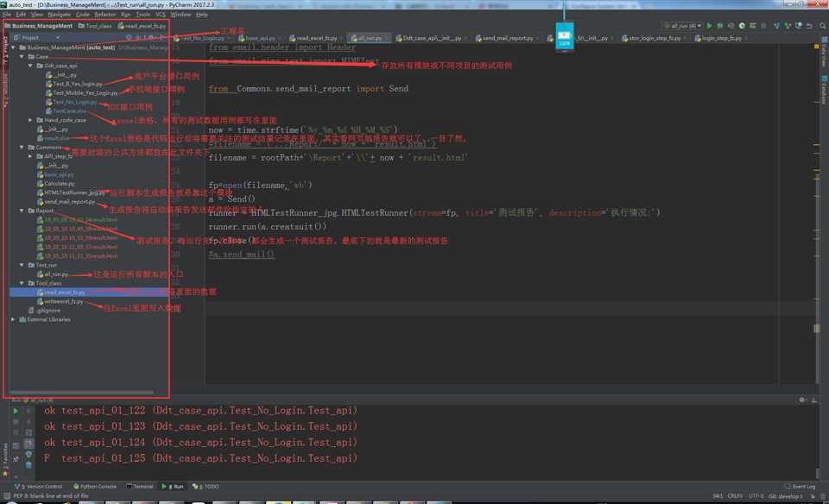Collapse the Commons folder
The height and width of the screenshot is (504, 829).
[x=22, y=148]
